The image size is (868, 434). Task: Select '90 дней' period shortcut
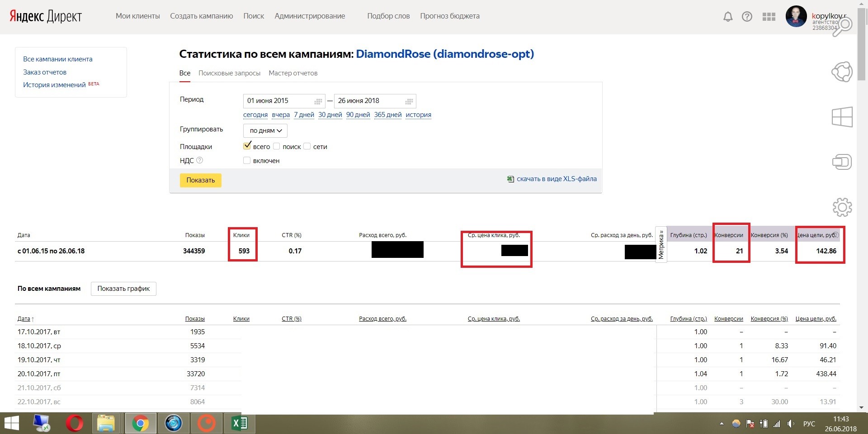358,115
